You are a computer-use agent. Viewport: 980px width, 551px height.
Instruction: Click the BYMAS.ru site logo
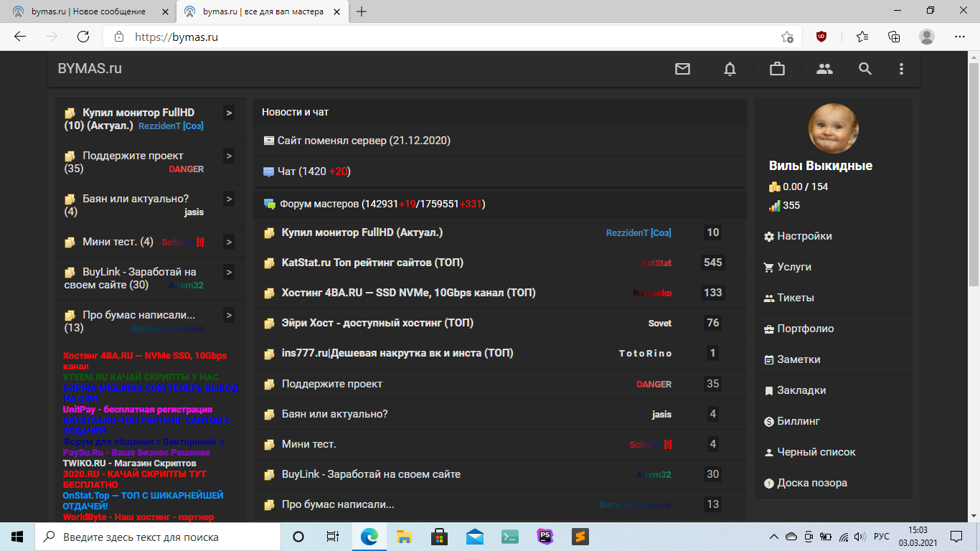click(90, 69)
